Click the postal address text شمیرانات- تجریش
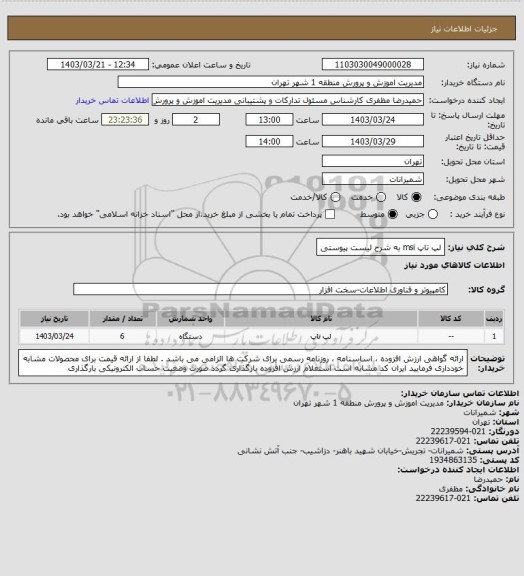 [x=351, y=451]
